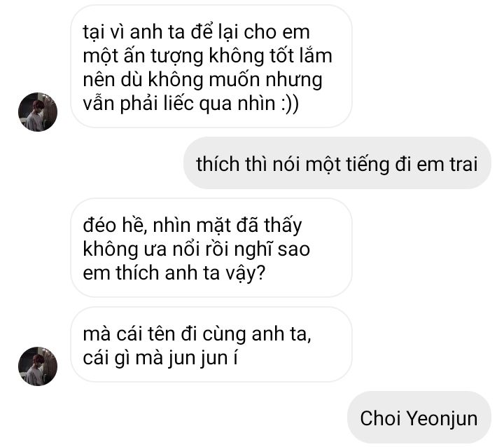Click the line 'một ấn tượng không tốt lắm'

(x=207, y=55)
